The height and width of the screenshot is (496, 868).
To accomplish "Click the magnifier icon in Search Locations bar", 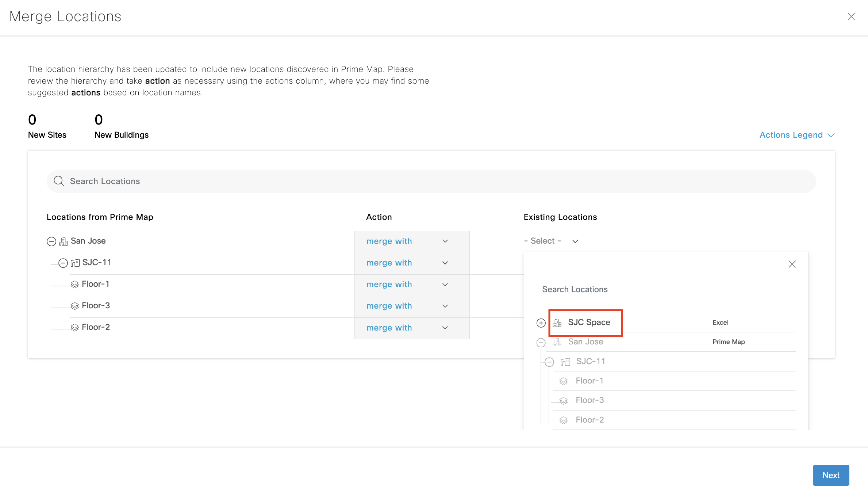I will [x=59, y=181].
